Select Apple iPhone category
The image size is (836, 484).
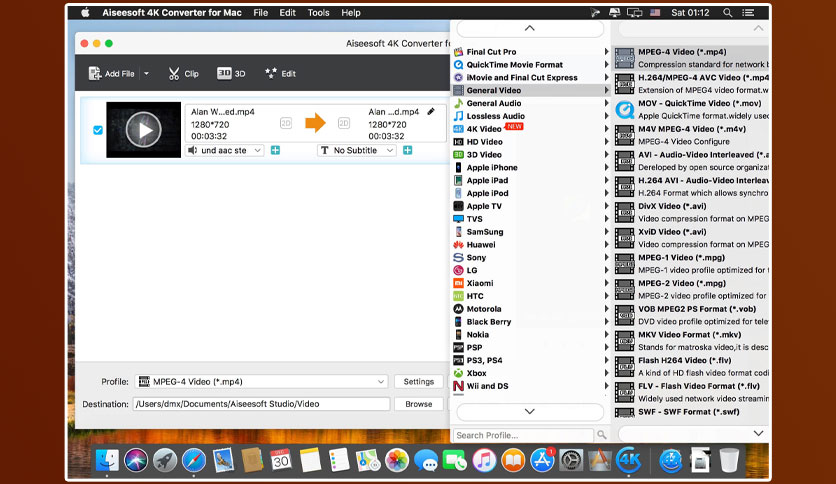coord(530,167)
